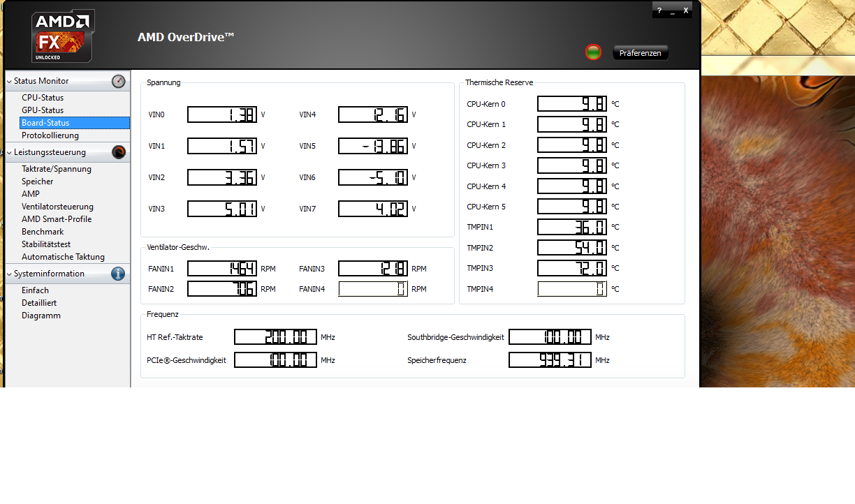Viewport: 855px width, 504px height.
Task: Click the TMPIN3 temperature readout 72.0
Action: pyautogui.click(x=572, y=268)
